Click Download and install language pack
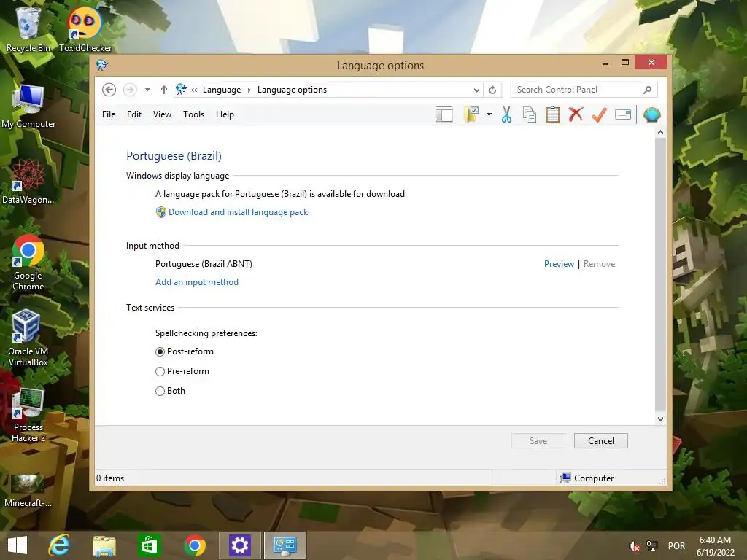 point(239,212)
